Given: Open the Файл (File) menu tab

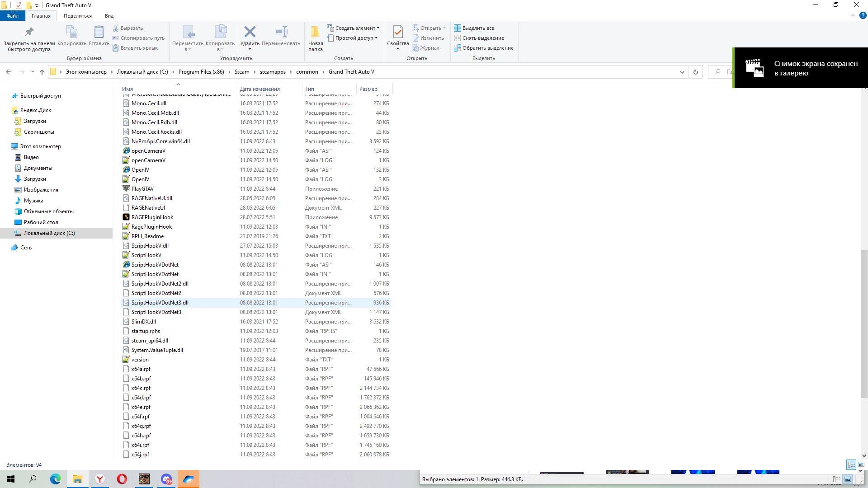Looking at the screenshot, I should pos(13,16).
